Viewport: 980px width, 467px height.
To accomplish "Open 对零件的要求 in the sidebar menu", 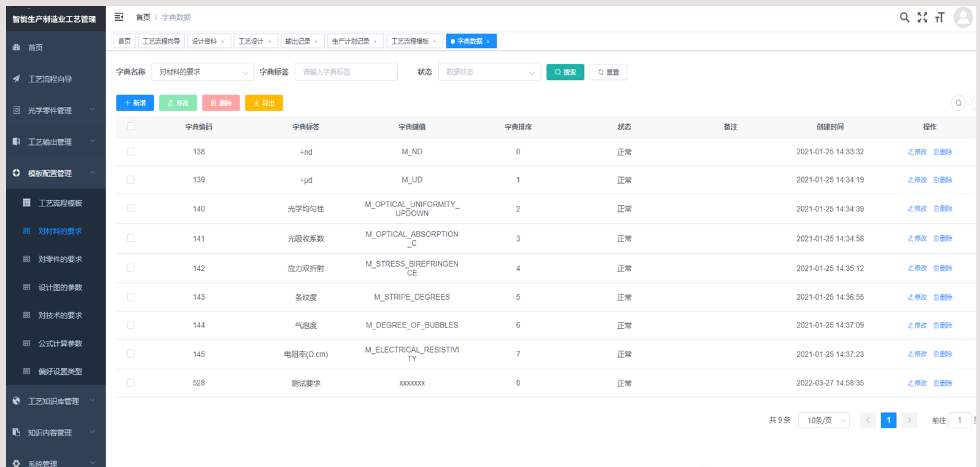I will tap(60, 259).
